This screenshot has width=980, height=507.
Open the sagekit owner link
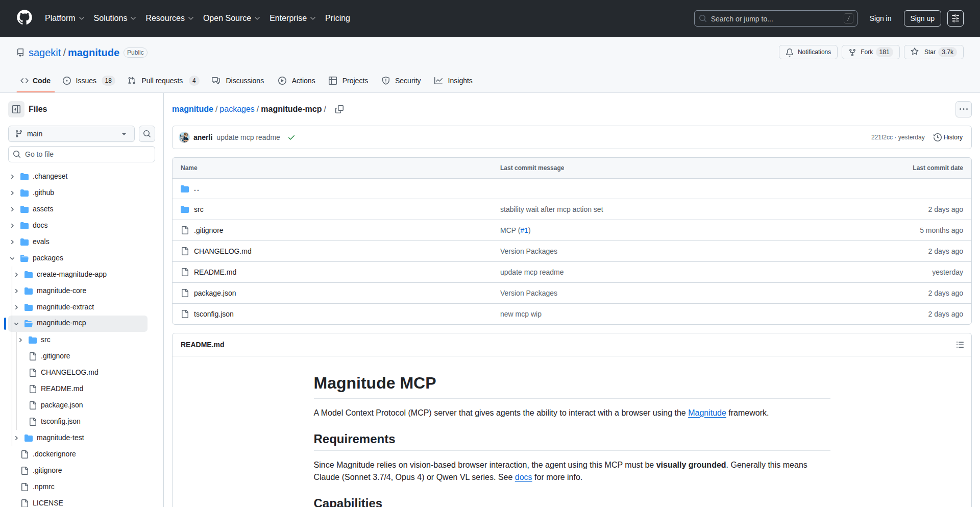coord(44,53)
